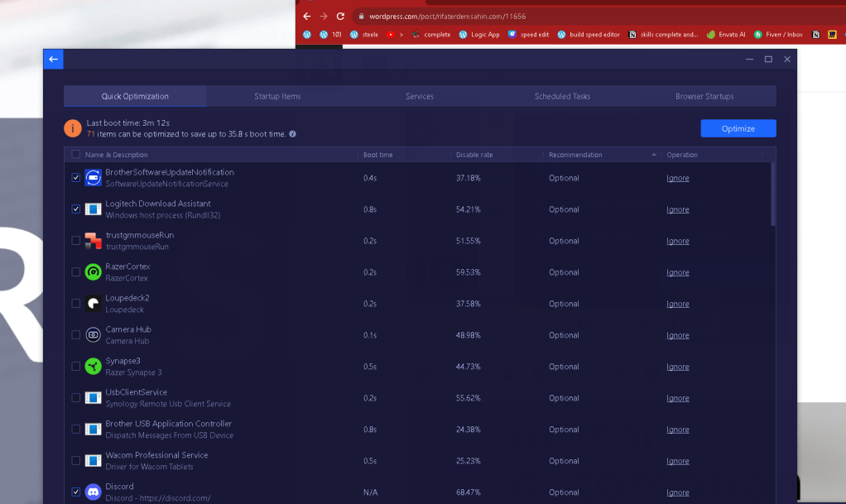Uncheck Logitech Download Assistant checkbox

tap(75, 209)
